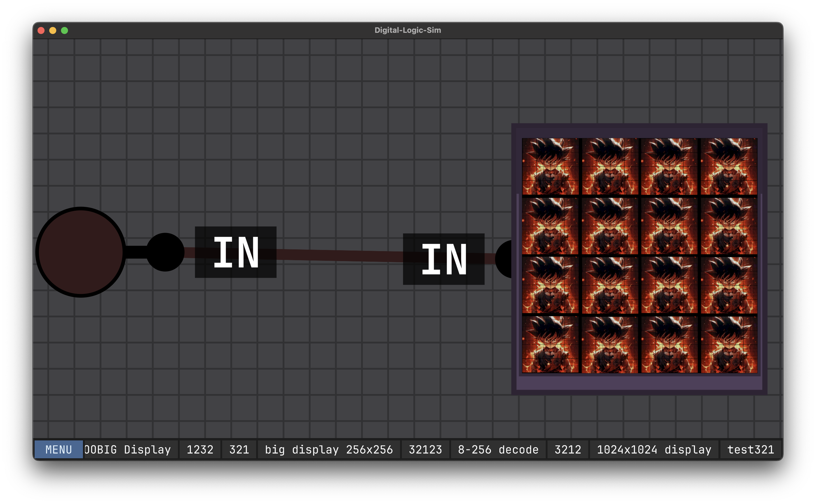Pick the 321 chip from the bar
The image size is (816, 504).
[239, 449]
